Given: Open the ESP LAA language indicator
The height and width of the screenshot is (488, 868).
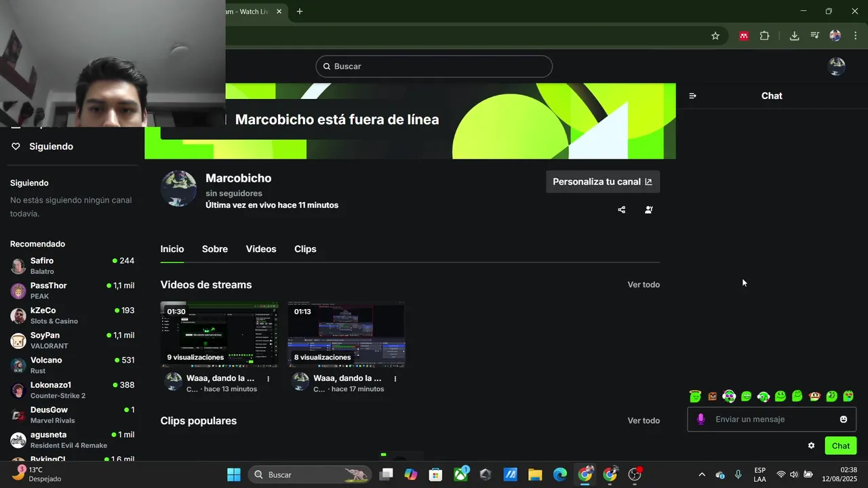Looking at the screenshot, I should point(759,474).
